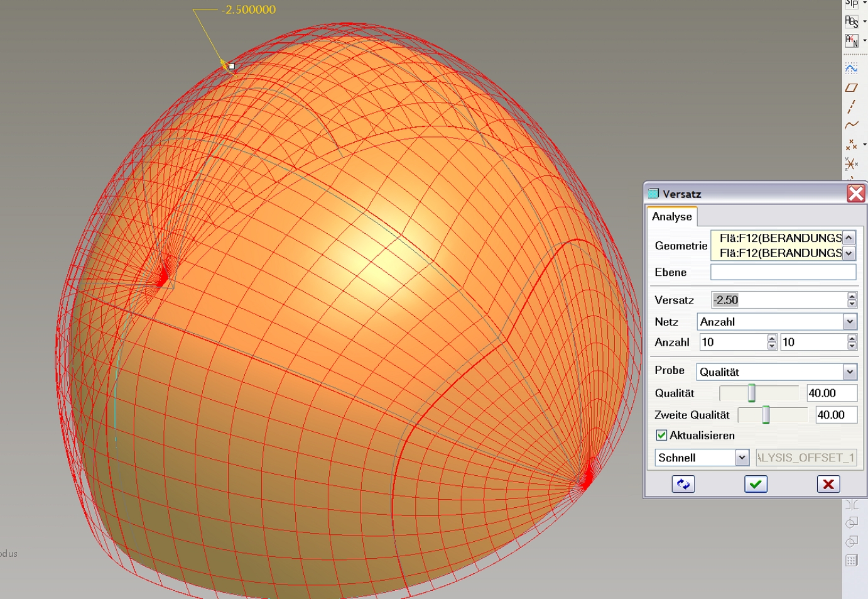The width and height of the screenshot is (868, 599).
Task: Click the second Anzahl field showing 10
Action: (x=813, y=342)
